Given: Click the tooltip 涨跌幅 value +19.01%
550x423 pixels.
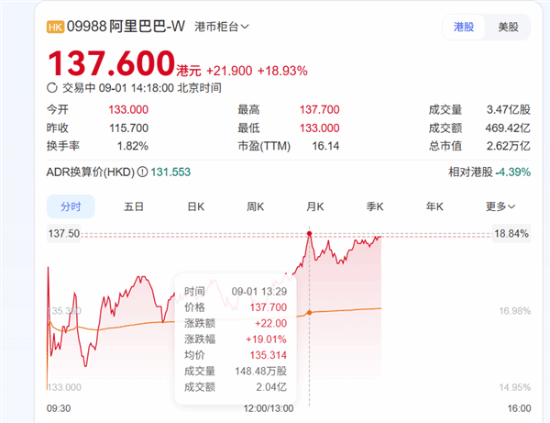Looking at the screenshot, I should (266, 340).
